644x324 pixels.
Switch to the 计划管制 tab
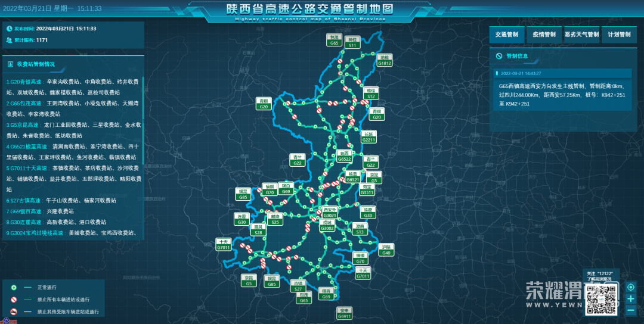pos(619,35)
